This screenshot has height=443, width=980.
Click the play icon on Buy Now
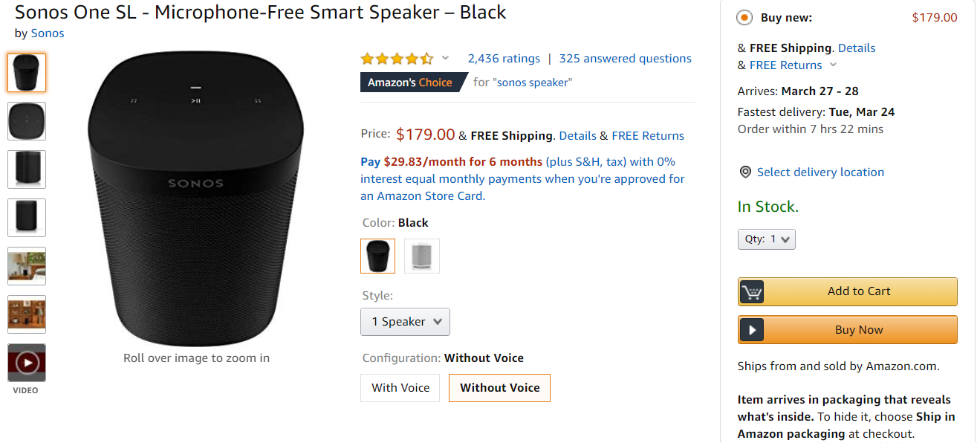[752, 330]
